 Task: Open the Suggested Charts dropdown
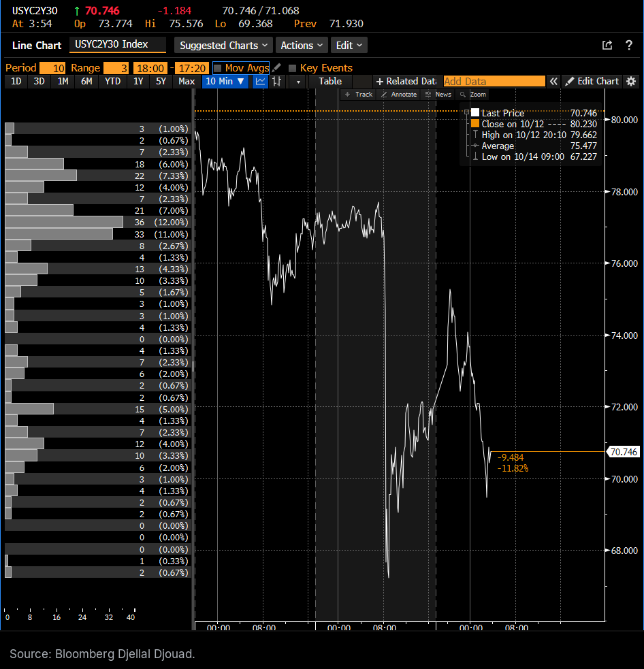223,45
